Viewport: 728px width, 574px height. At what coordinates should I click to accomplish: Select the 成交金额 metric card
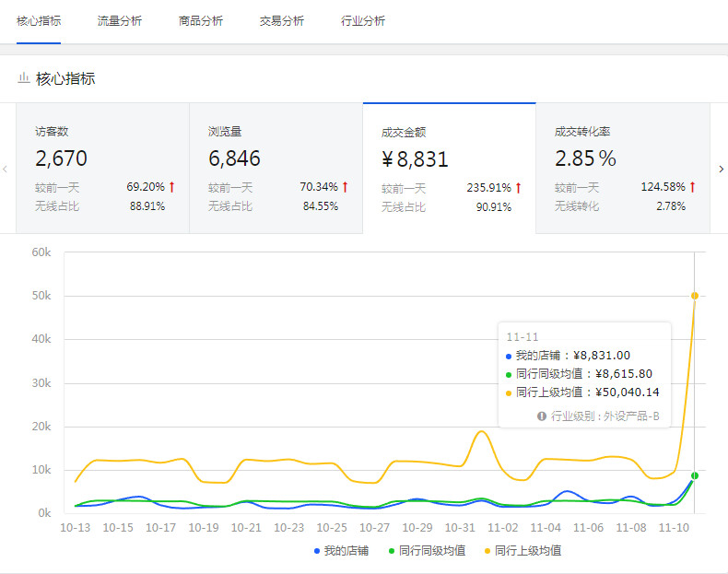(x=449, y=168)
